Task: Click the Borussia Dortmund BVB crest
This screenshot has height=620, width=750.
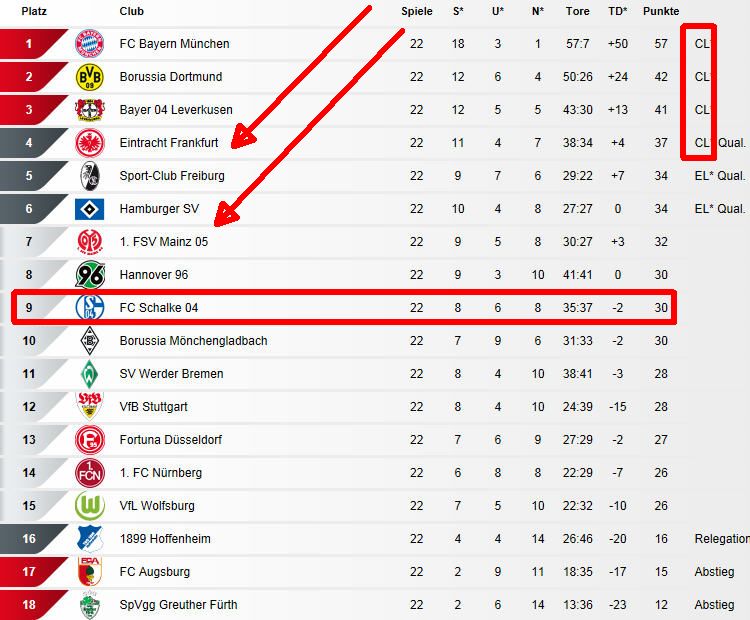Action: click(x=89, y=77)
